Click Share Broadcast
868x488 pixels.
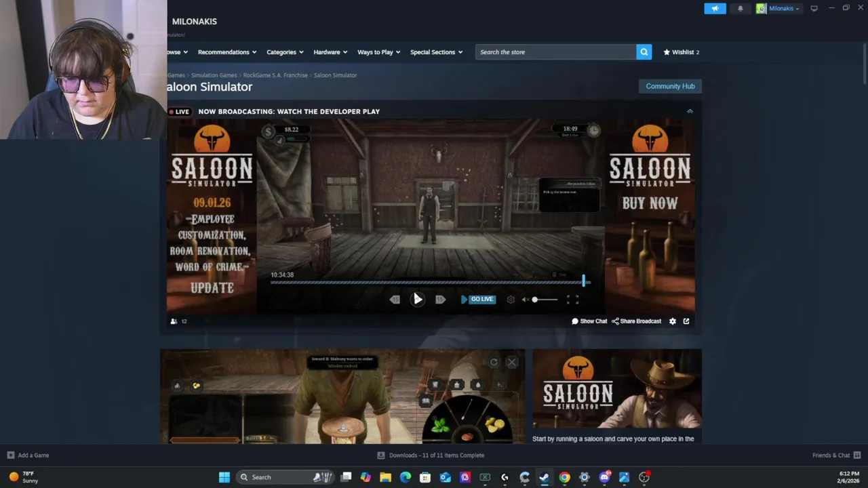click(x=636, y=321)
